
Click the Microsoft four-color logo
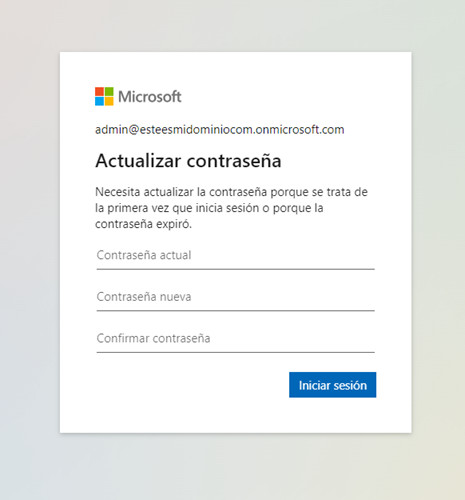click(x=104, y=96)
